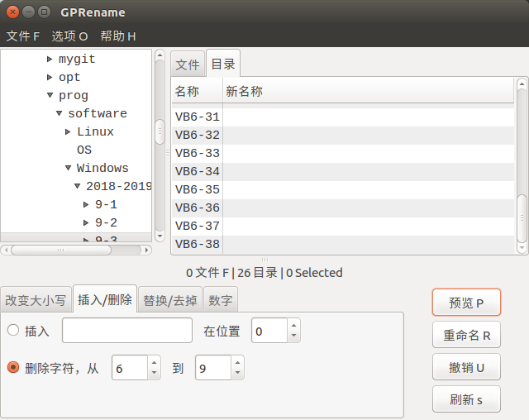Click the tree horizontal scrollbar right arrow
Viewport: 529px width, 420px height.
coord(146,250)
